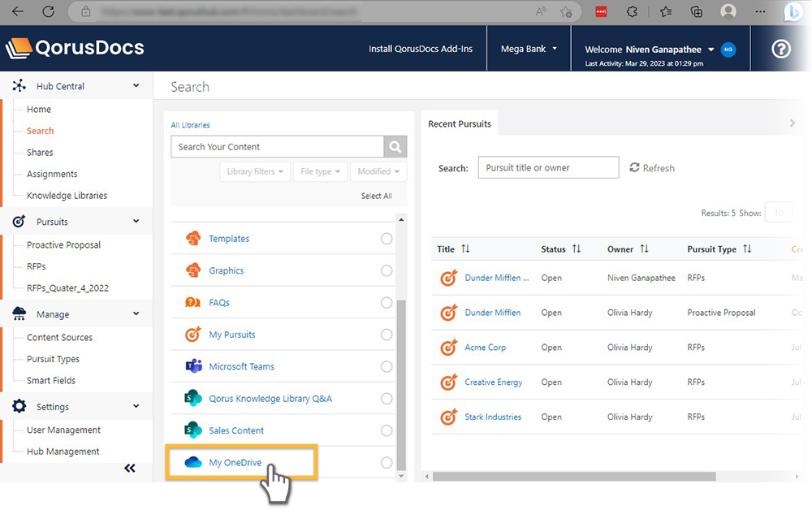This screenshot has width=812, height=510.
Task: Select the Sales Content radio button
Action: click(x=387, y=430)
